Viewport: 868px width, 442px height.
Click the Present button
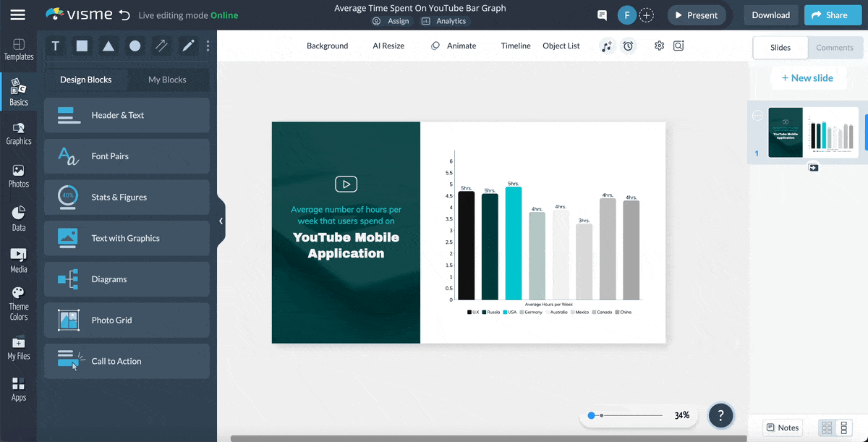(x=695, y=15)
